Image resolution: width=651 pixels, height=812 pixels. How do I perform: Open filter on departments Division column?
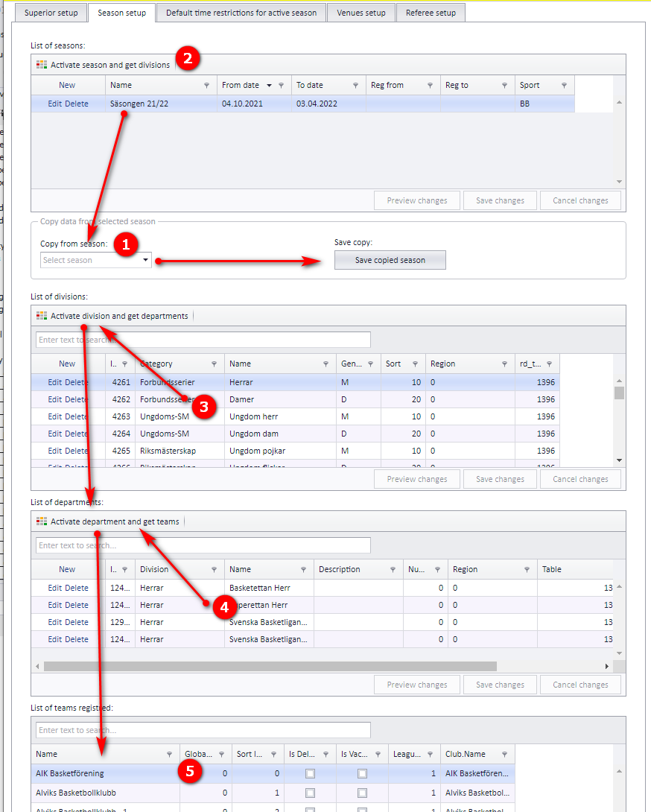214,570
